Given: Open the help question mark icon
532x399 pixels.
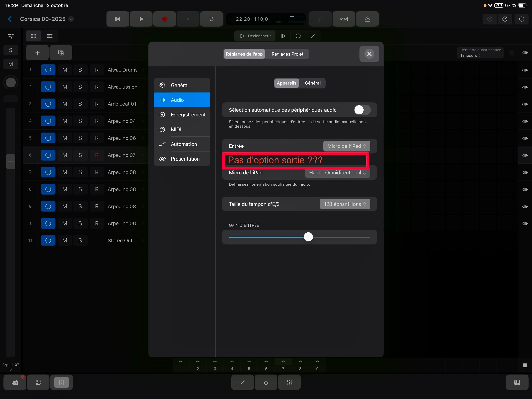Looking at the screenshot, I should 505,19.
